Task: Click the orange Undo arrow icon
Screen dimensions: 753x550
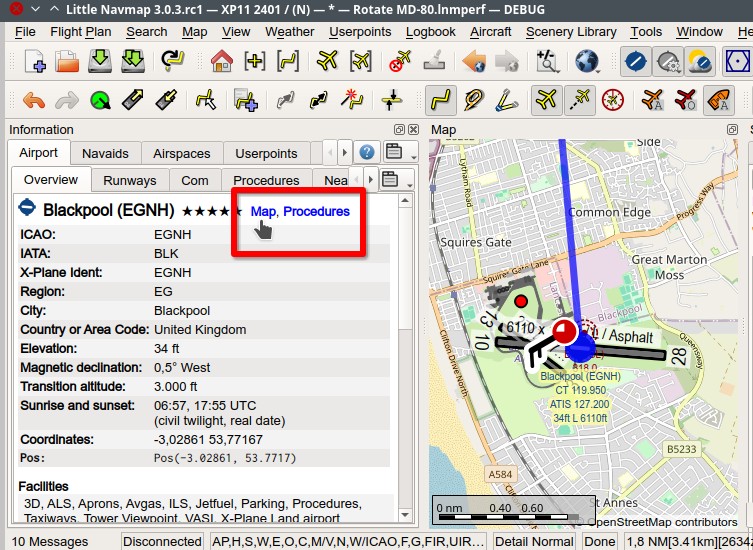Action: click(34, 101)
